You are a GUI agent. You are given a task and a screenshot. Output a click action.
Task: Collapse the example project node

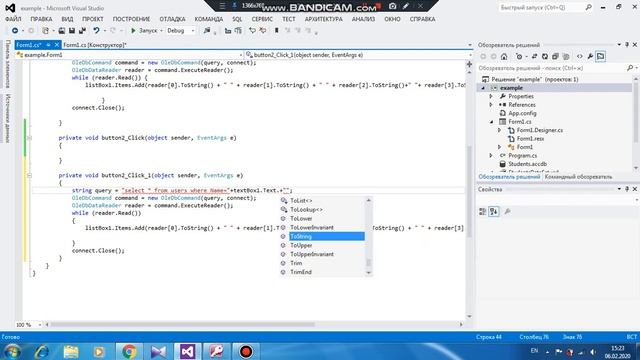point(483,88)
